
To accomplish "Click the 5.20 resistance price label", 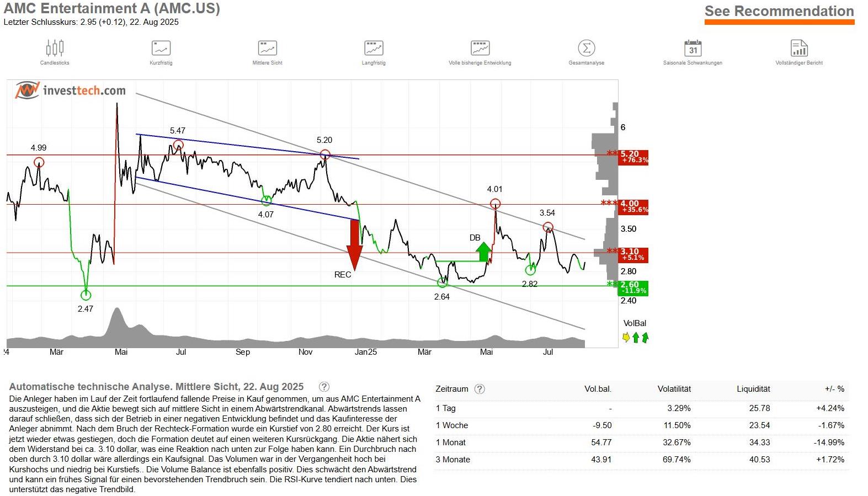I will tap(633, 157).
